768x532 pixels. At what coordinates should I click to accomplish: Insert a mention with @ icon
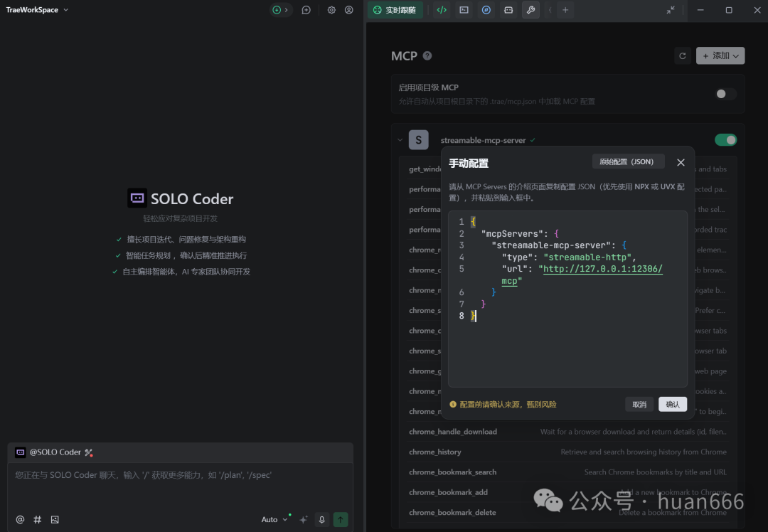pos(20,519)
